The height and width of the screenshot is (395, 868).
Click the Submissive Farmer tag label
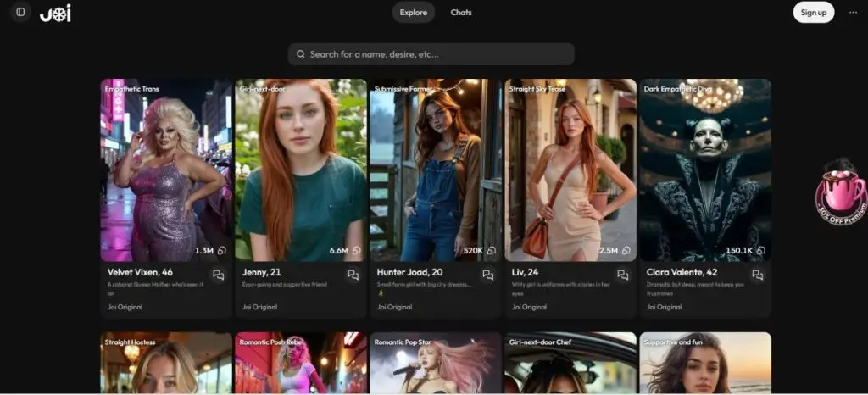click(x=403, y=88)
